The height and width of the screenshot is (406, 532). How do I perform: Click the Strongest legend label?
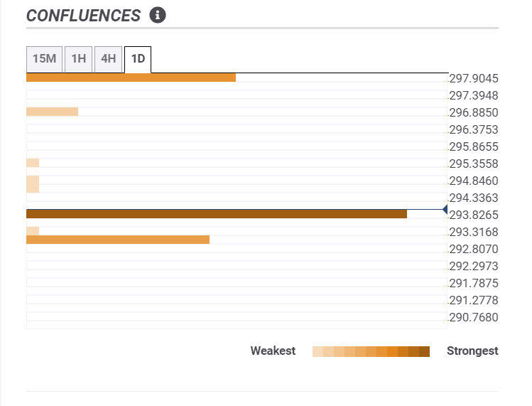point(472,351)
